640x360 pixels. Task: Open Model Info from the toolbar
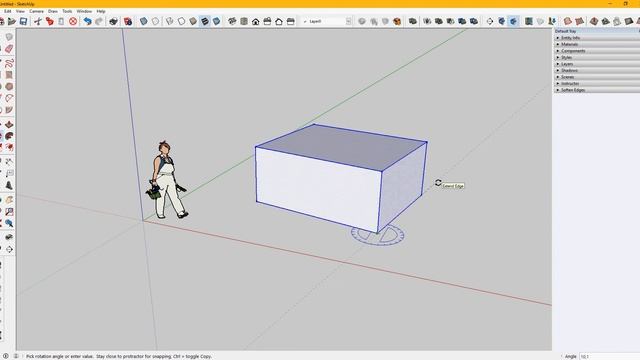coord(128,21)
